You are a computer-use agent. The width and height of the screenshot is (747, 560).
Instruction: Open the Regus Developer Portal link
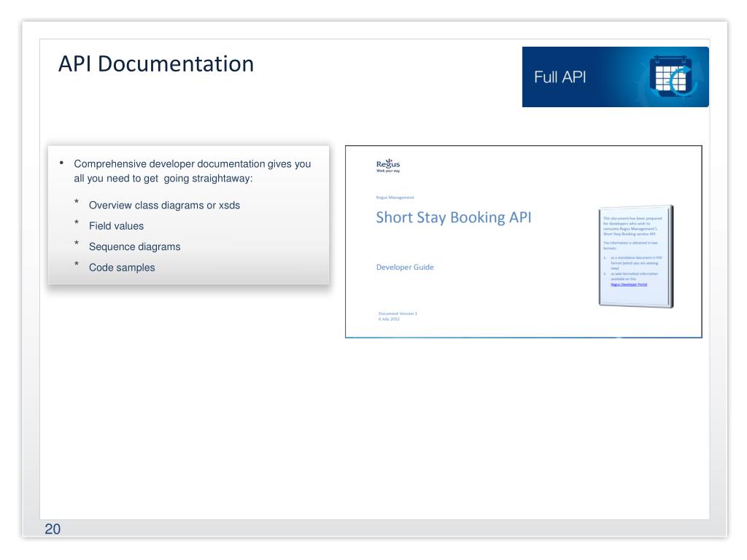click(629, 284)
